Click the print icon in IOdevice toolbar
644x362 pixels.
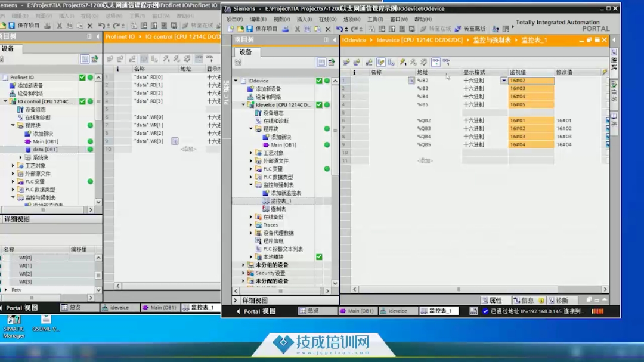286,29
